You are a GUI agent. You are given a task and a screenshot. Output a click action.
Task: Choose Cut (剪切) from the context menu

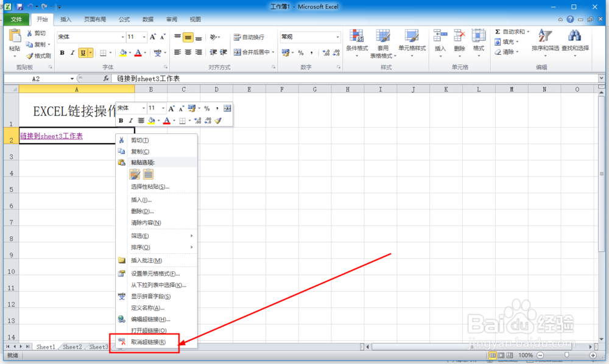157,140
